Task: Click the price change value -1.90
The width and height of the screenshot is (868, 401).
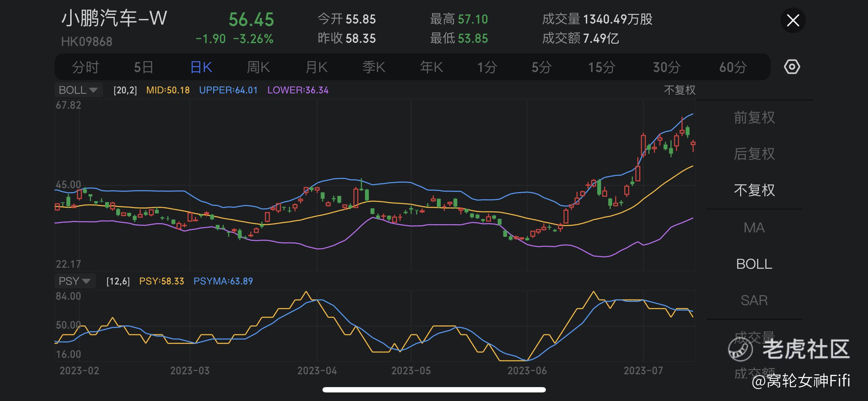Action: [211, 39]
